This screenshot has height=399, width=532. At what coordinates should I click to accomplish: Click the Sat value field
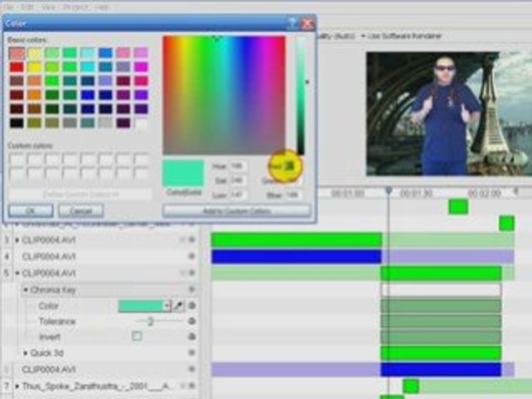tap(238, 181)
